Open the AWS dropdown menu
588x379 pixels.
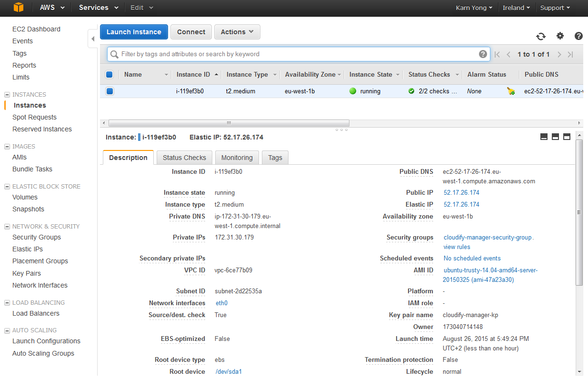click(51, 8)
